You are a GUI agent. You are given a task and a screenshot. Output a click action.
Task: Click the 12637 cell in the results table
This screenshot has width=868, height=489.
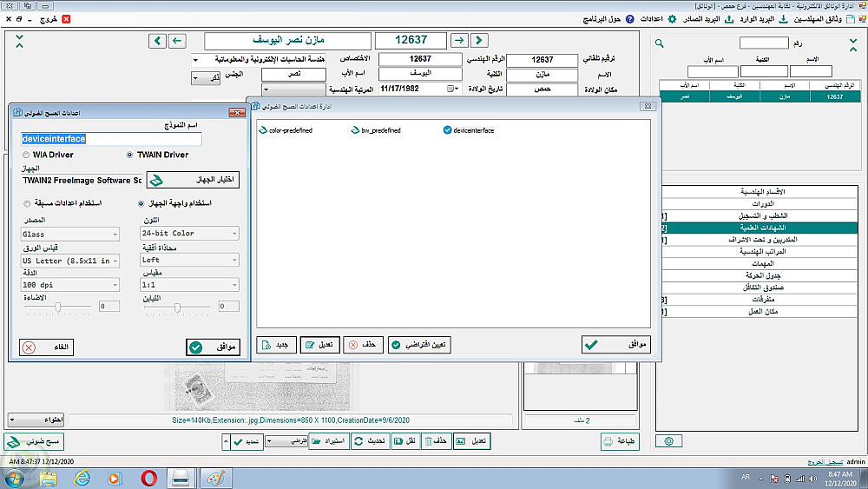835,97
